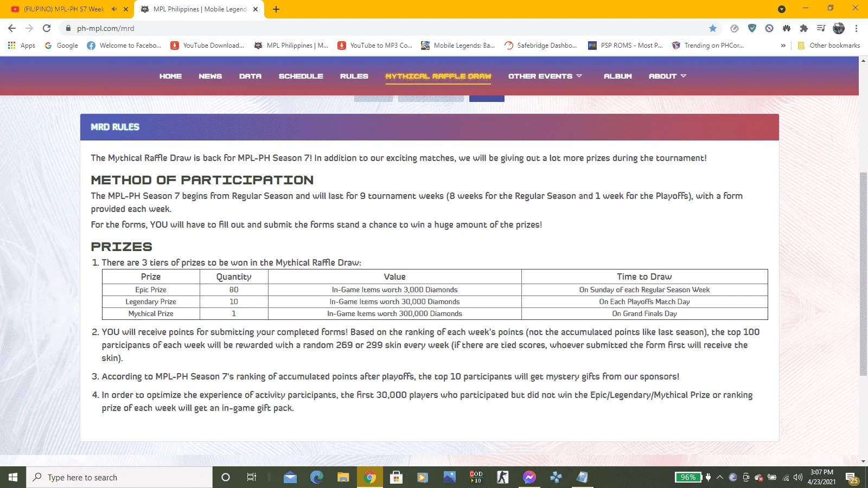868x488 pixels.
Task: Open the RULES page
Action: 354,76
